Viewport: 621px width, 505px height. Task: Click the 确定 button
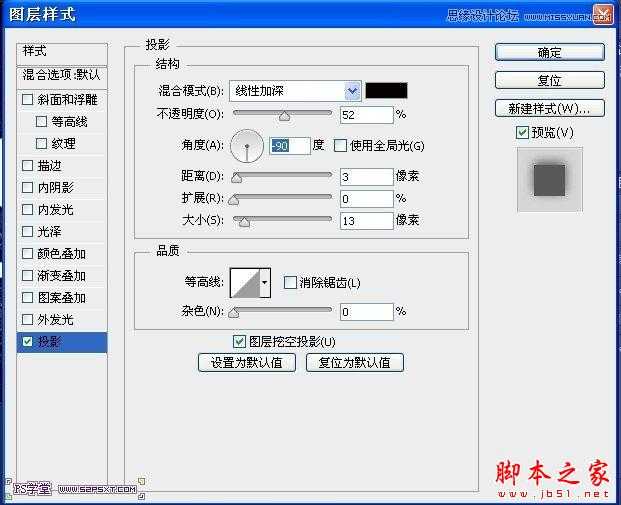click(550, 52)
